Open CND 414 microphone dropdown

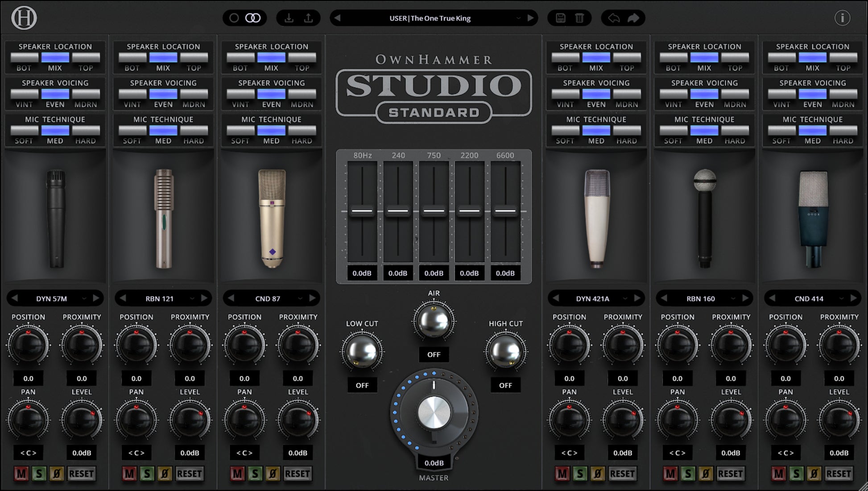coord(813,298)
